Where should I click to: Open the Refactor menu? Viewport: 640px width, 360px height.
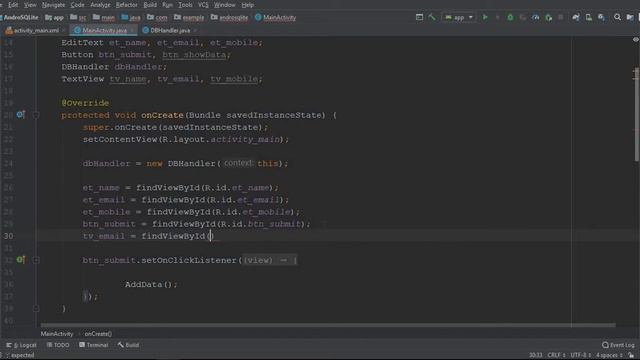[x=127, y=5]
